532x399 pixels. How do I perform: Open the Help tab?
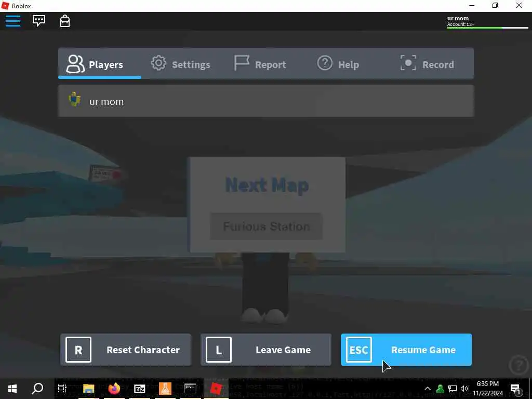338,64
